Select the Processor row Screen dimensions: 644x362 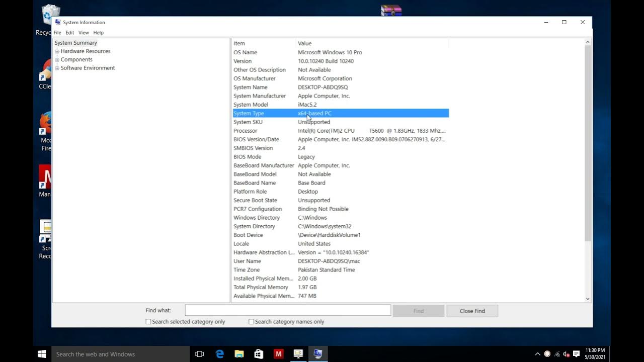(x=341, y=131)
